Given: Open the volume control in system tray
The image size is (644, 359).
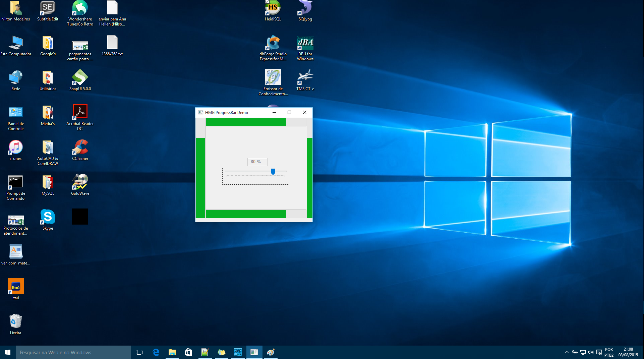Looking at the screenshot, I should click(591, 352).
